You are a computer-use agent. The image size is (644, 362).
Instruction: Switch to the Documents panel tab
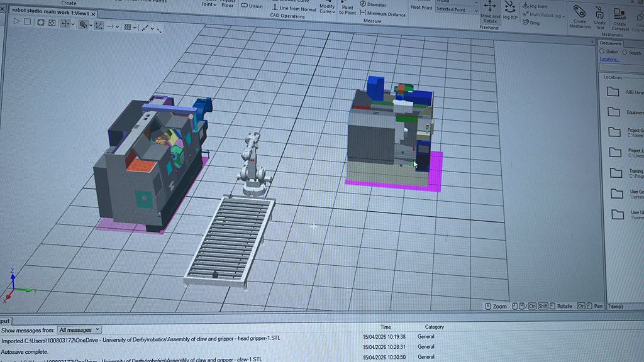[611, 43]
